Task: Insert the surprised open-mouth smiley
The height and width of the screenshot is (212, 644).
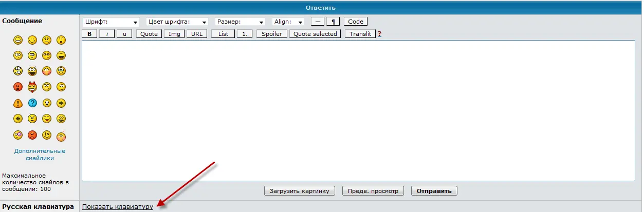Action: [x=61, y=40]
